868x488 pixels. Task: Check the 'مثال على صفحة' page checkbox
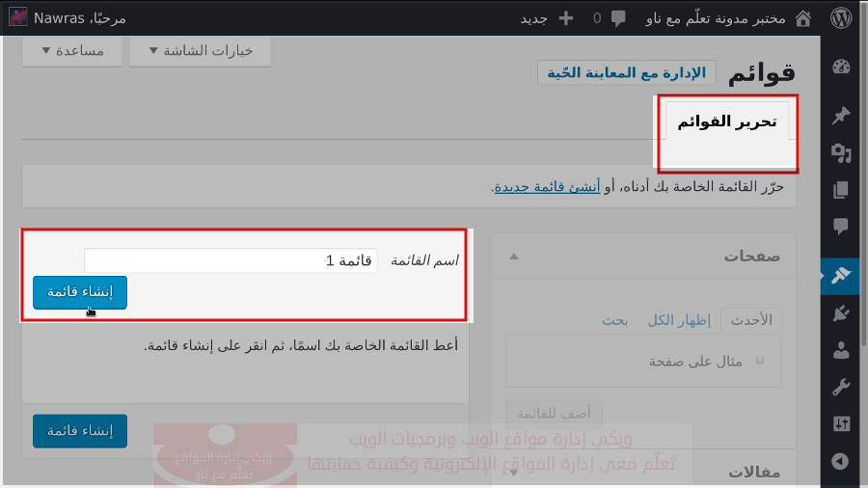coord(760,361)
